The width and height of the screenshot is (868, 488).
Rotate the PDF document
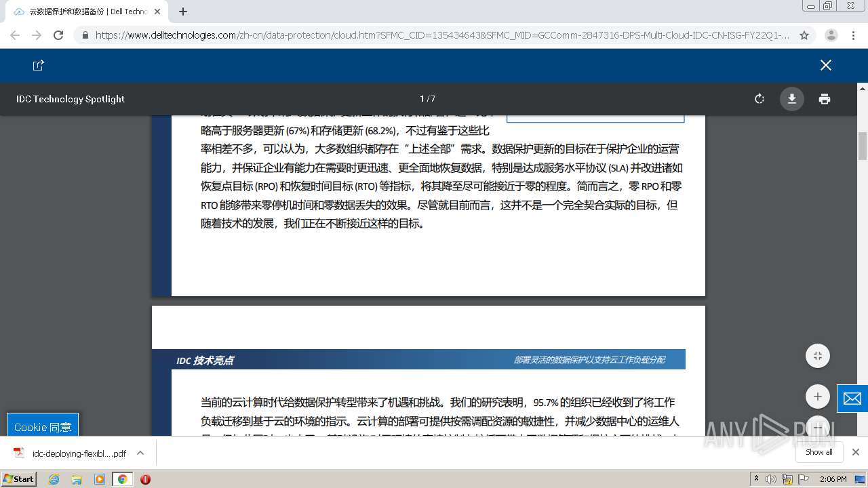click(759, 99)
